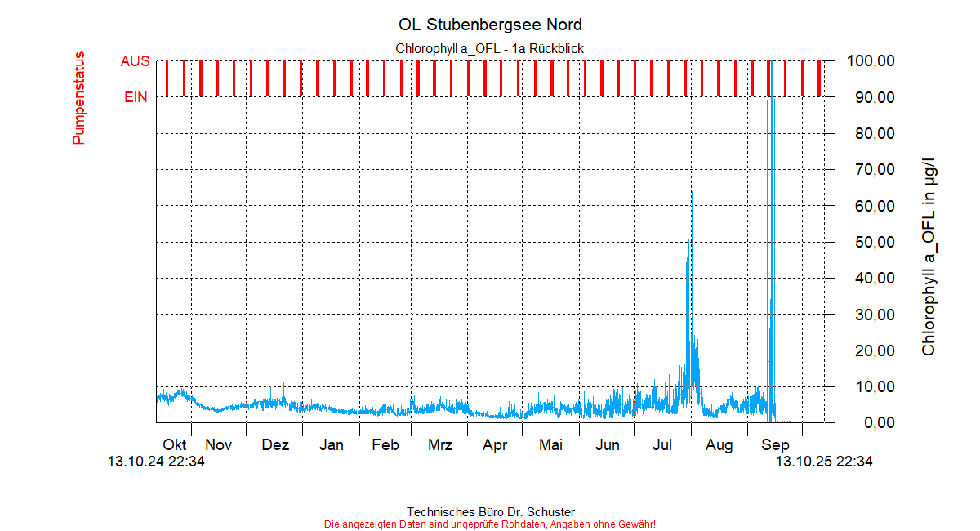
Task: Select the red raw data disclaimer text
Action: tap(490, 524)
